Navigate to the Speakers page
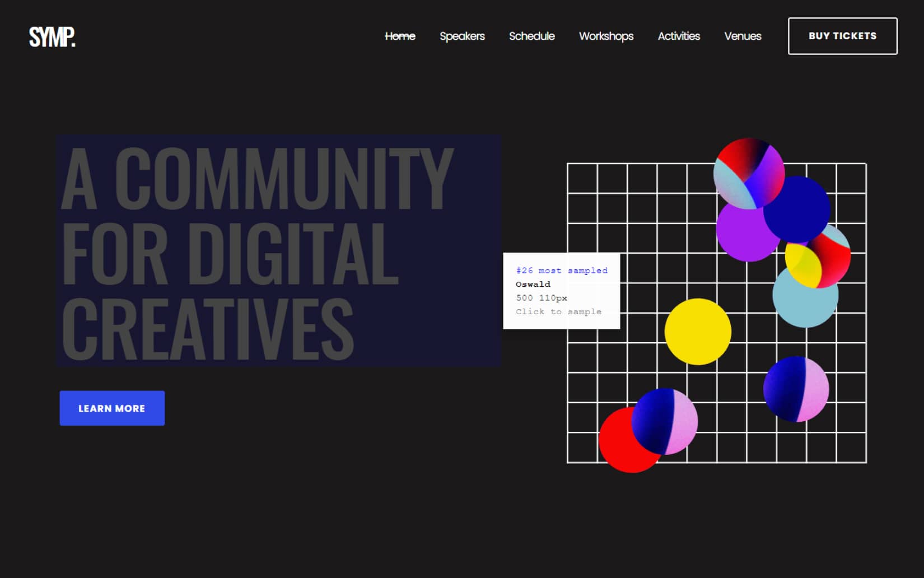 [462, 36]
